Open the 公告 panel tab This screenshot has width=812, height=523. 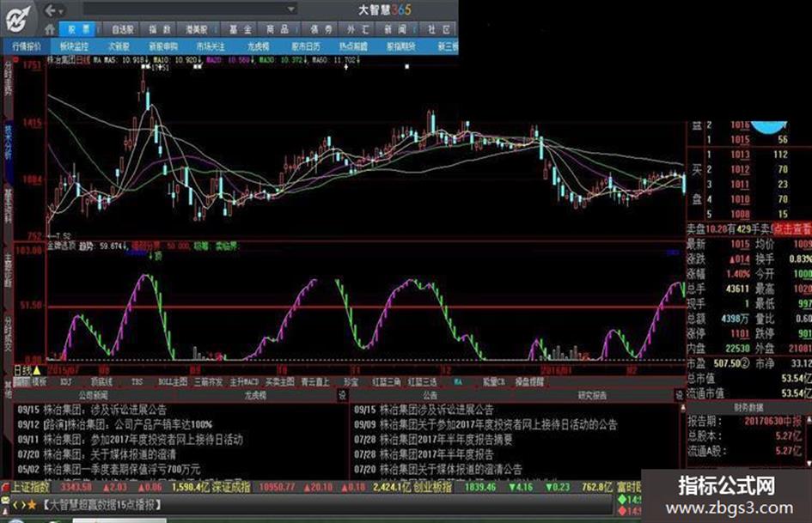pyautogui.click(x=430, y=395)
